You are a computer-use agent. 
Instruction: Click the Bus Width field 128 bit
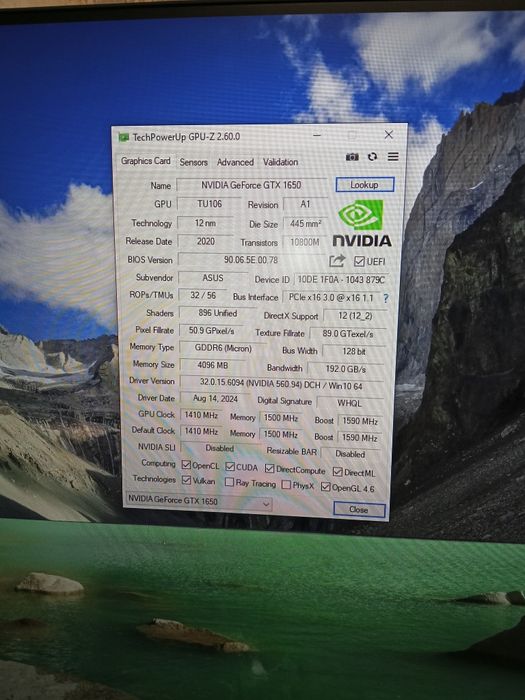click(354, 351)
